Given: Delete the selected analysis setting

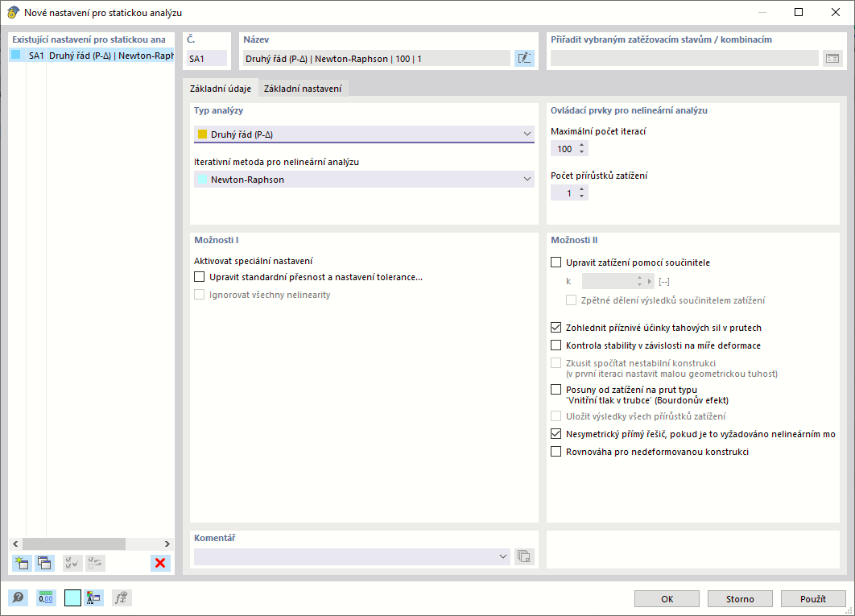Looking at the screenshot, I should pyautogui.click(x=159, y=563).
